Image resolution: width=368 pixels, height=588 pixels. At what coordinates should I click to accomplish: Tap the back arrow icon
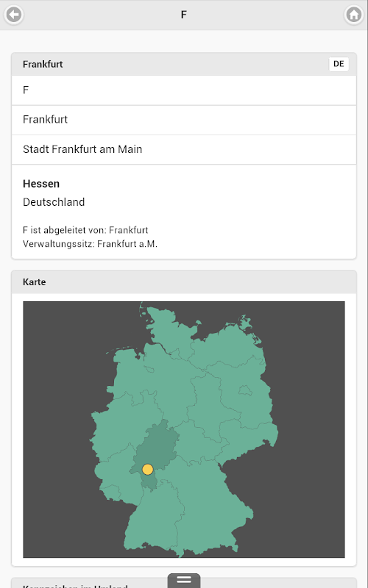tap(14, 15)
